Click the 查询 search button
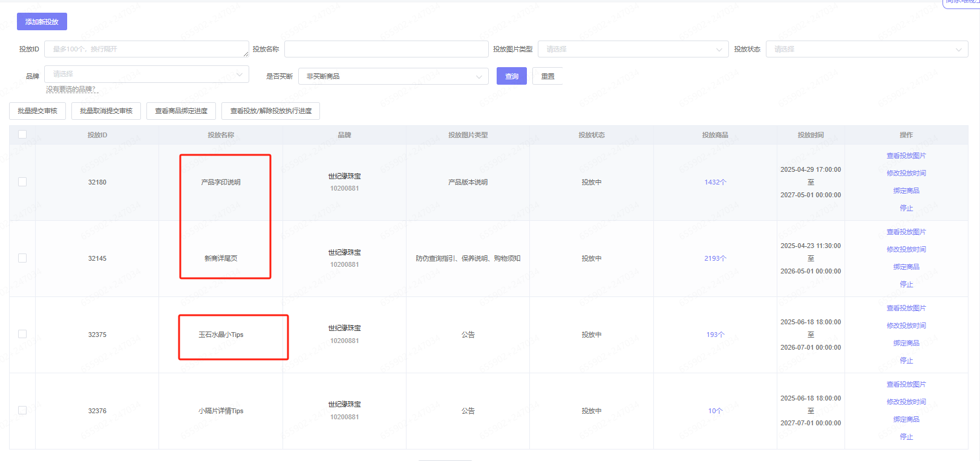 tap(511, 76)
